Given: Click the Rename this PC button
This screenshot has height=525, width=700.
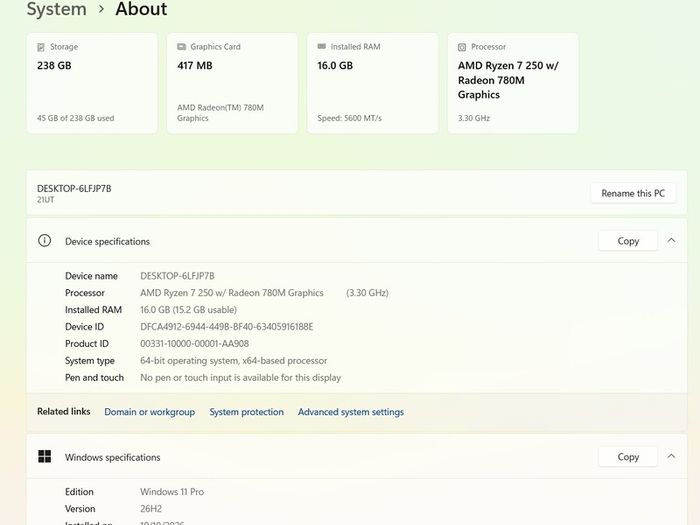Looking at the screenshot, I should coord(633,193).
